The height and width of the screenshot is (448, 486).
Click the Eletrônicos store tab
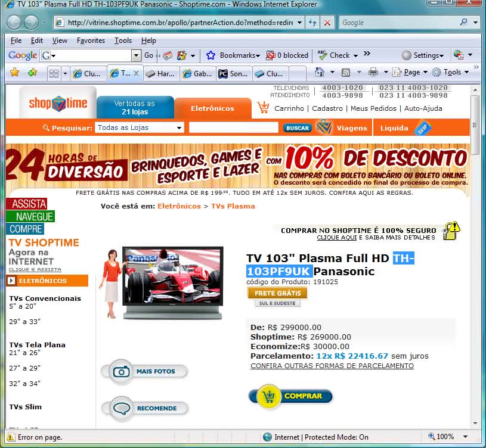point(213,108)
